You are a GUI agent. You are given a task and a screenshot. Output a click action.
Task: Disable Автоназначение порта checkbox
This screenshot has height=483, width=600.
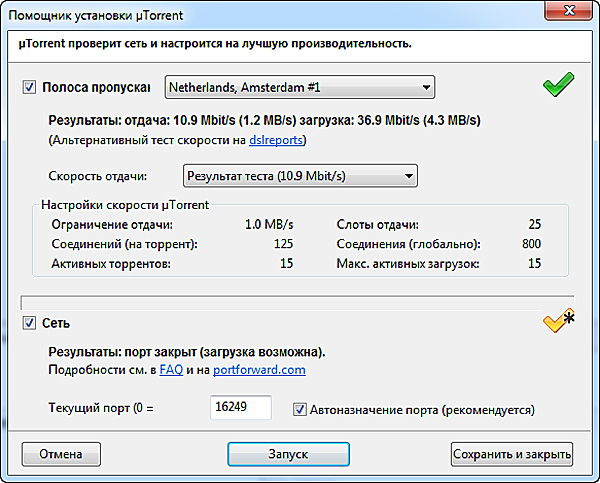pos(300,409)
